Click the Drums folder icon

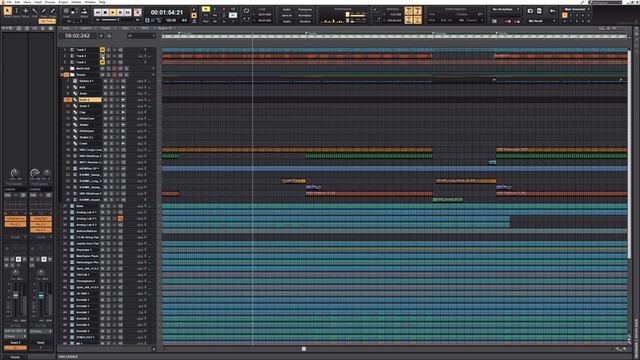pyautogui.click(x=72, y=75)
